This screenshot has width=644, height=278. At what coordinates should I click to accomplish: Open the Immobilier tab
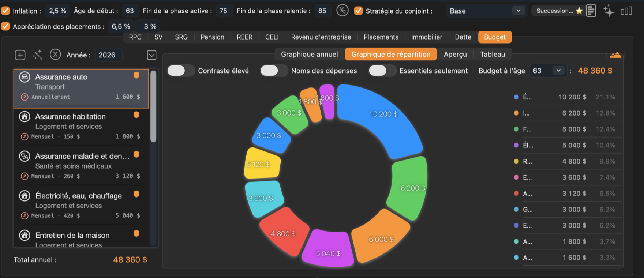[427, 37]
